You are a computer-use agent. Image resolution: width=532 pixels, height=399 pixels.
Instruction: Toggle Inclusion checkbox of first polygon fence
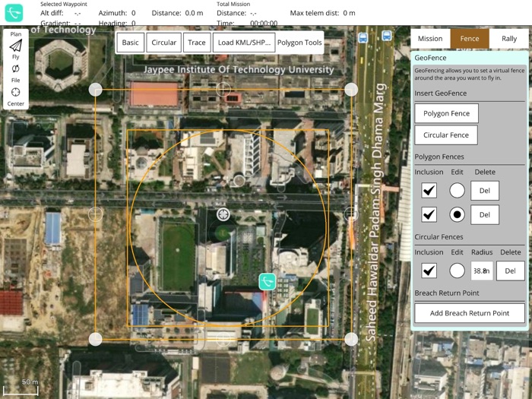(429, 190)
